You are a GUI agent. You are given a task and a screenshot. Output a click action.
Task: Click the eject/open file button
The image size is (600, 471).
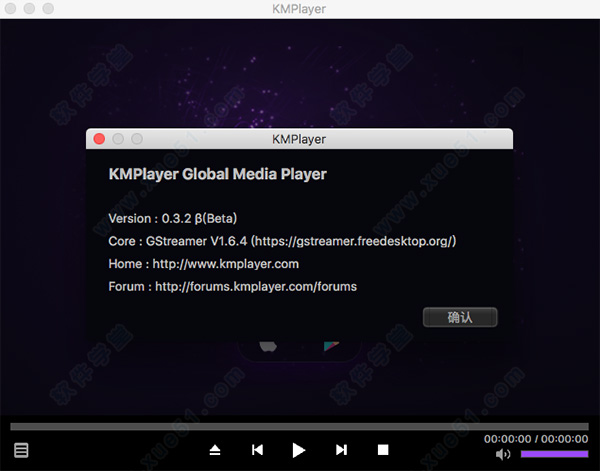(215, 450)
